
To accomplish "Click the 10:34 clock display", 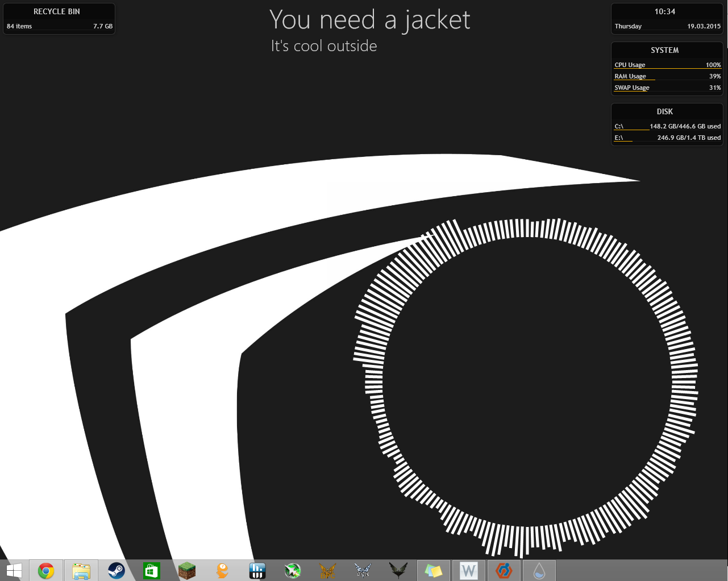I will pos(665,11).
